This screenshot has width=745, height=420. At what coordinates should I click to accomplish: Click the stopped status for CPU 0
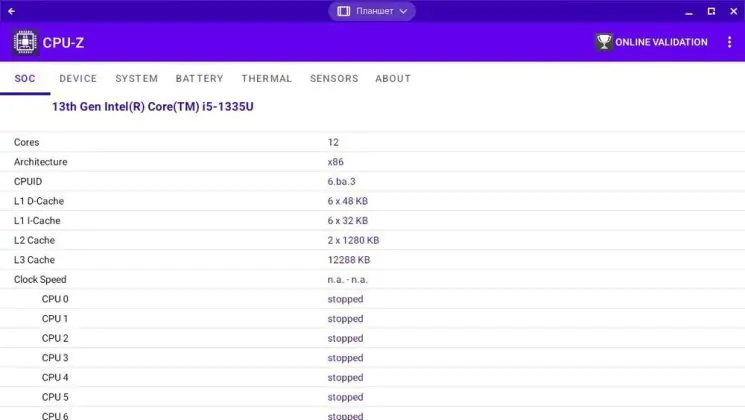(345, 299)
